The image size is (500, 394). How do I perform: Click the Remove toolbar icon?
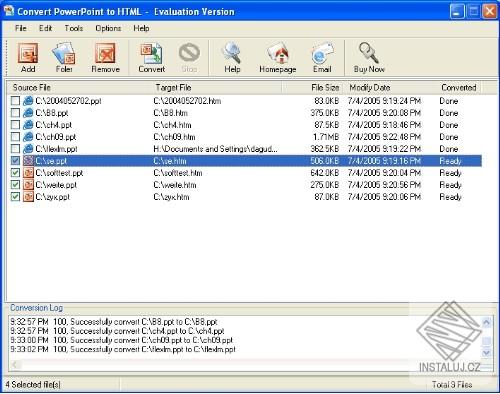tap(105, 53)
